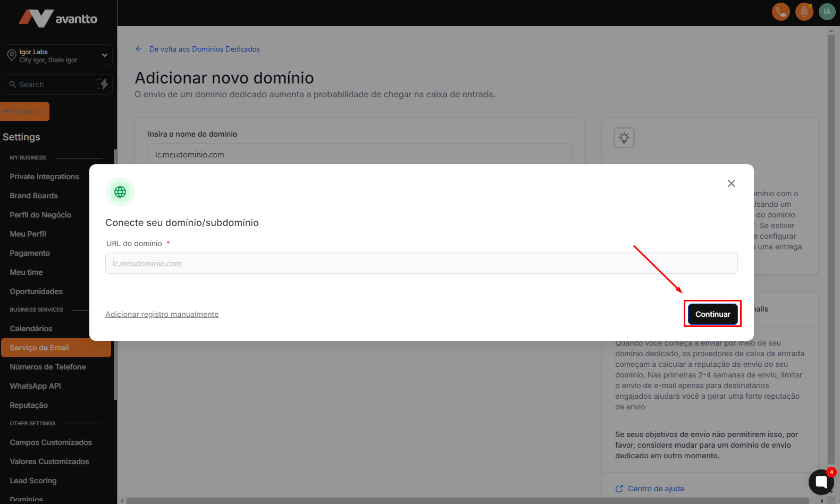
Task: Close the domain connection dialog
Action: pyautogui.click(x=732, y=183)
